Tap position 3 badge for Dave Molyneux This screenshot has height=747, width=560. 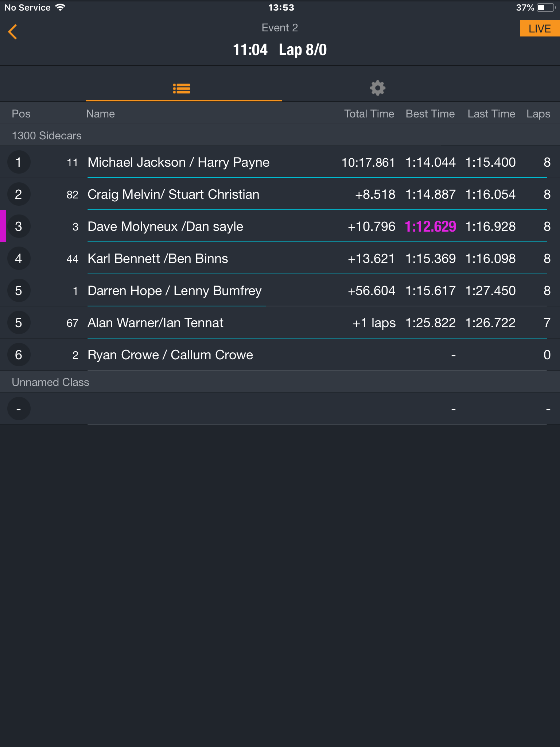[19, 226]
